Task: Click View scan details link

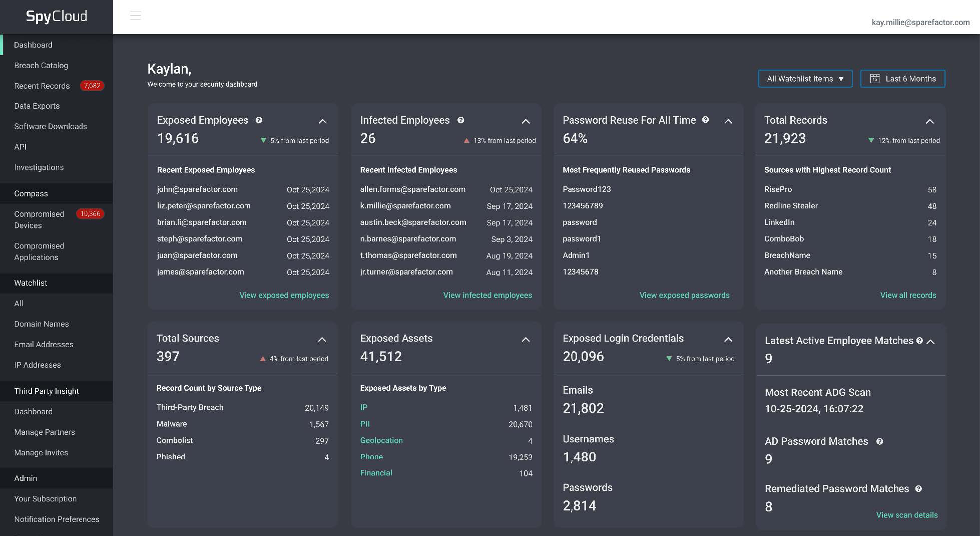Action: click(906, 515)
